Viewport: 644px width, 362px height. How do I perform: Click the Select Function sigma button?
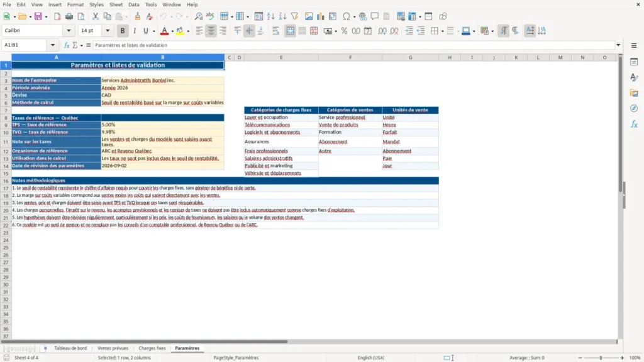click(75, 45)
